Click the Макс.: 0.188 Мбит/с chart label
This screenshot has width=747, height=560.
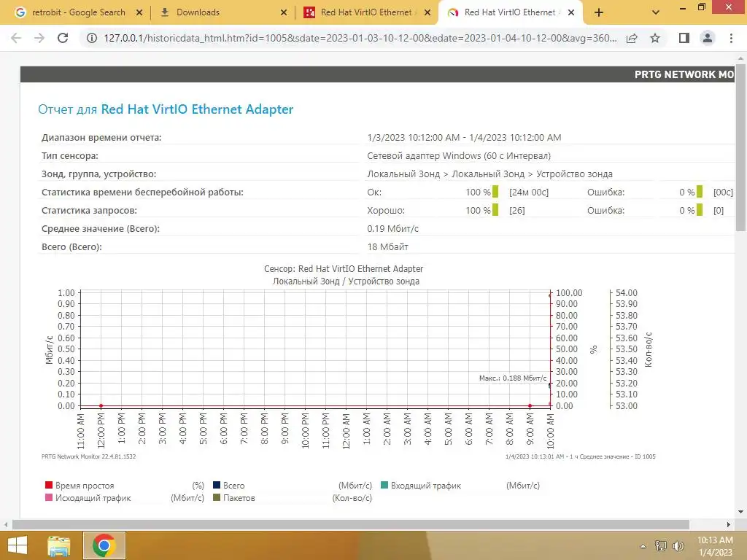click(513, 378)
